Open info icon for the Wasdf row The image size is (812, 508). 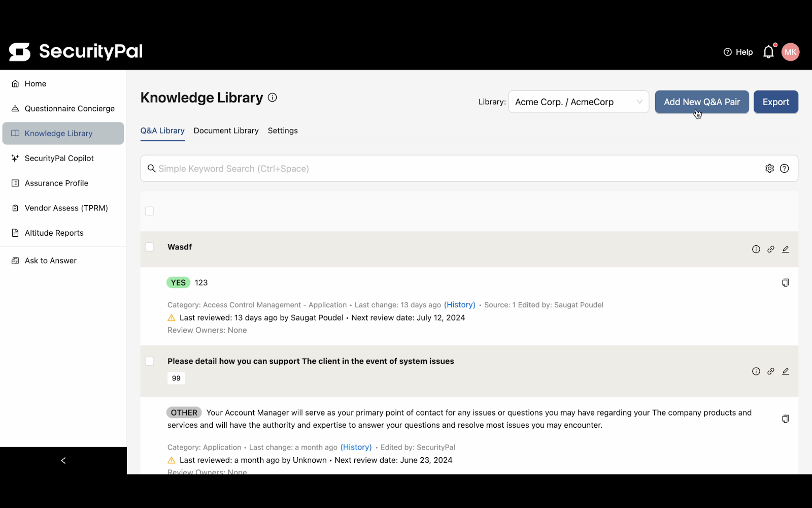point(756,249)
